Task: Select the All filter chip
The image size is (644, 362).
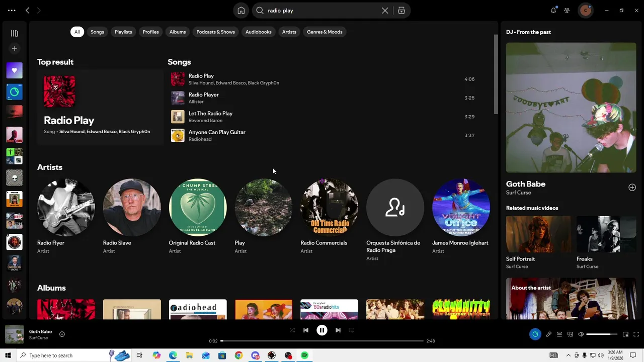Action: pos(77,32)
